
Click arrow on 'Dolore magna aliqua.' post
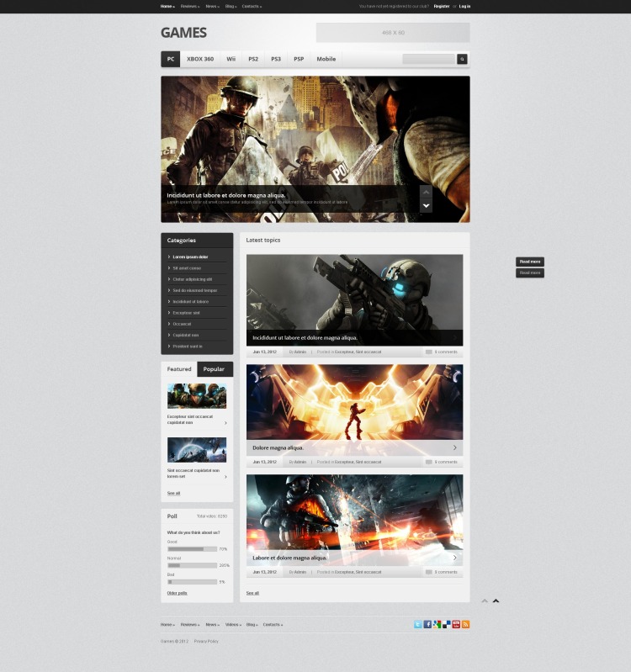click(455, 447)
